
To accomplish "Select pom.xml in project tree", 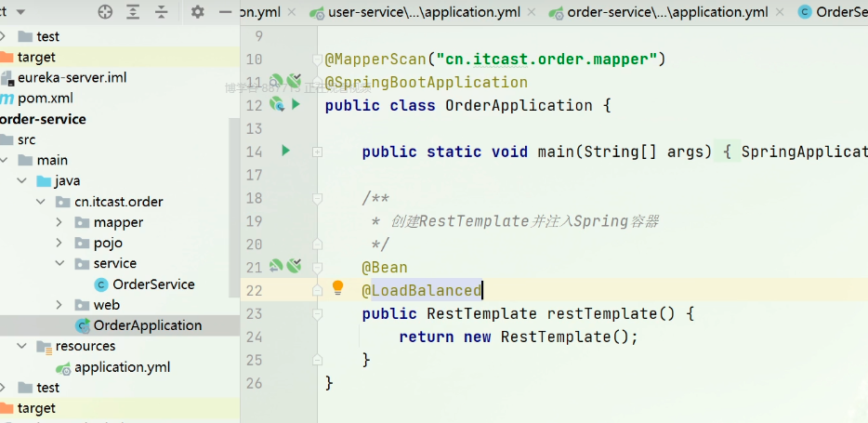I will pos(36,99).
